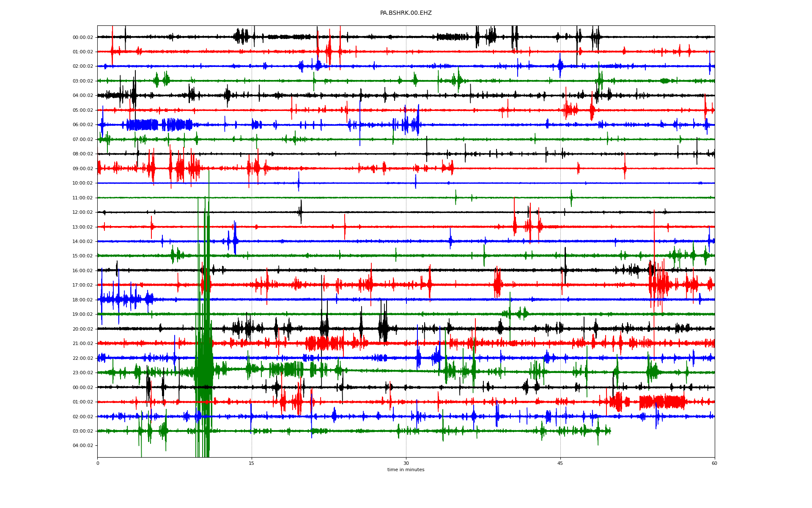Click the x-axis tick label 0
Image resolution: width=812 pixels, height=508 pixels.
(x=98, y=463)
